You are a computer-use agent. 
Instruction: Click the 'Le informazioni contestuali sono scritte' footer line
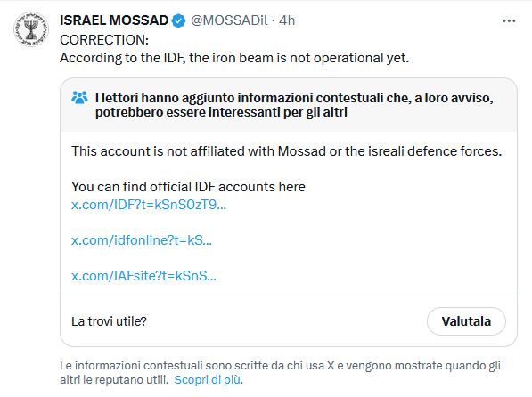280,366
